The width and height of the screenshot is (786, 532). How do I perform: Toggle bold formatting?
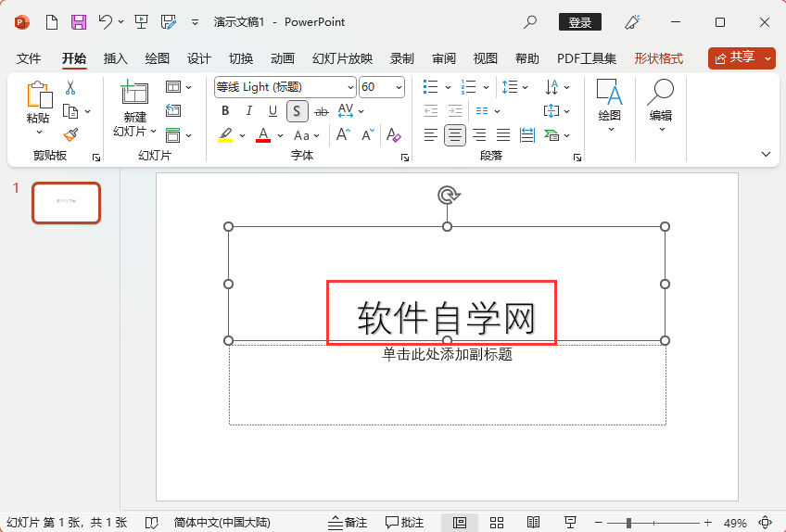click(x=225, y=111)
